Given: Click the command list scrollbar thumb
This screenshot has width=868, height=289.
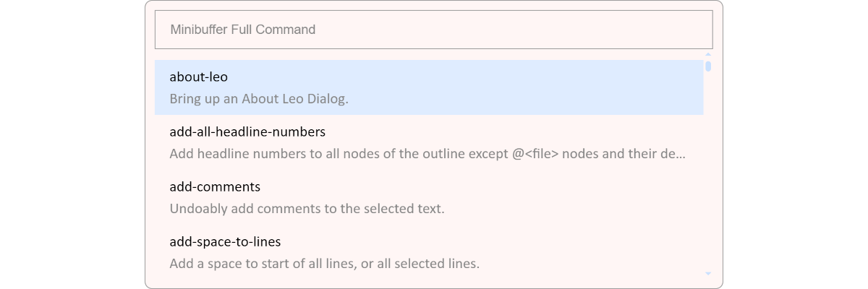Looking at the screenshot, I should click(708, 66).
